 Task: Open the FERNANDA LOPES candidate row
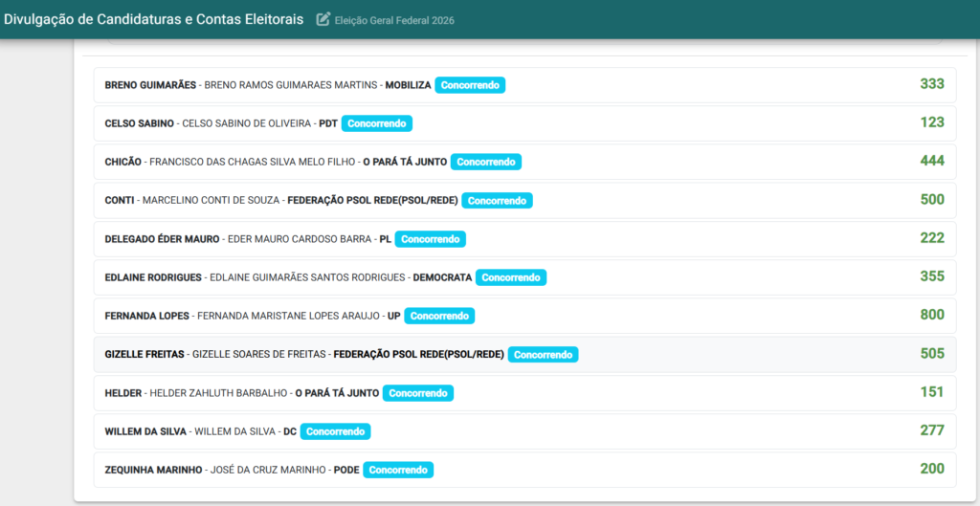[525, 316]
